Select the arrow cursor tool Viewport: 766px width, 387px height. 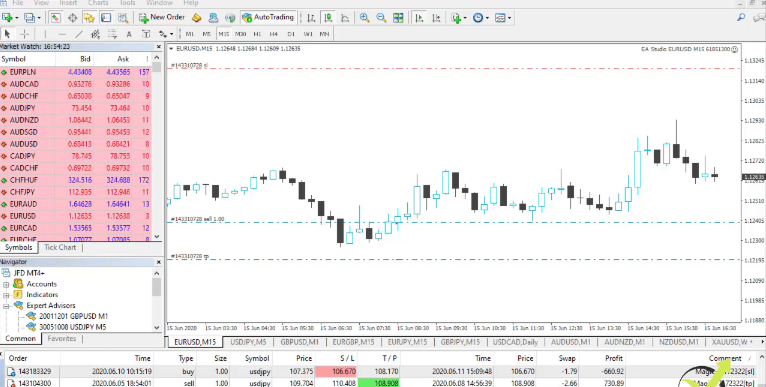7,34
